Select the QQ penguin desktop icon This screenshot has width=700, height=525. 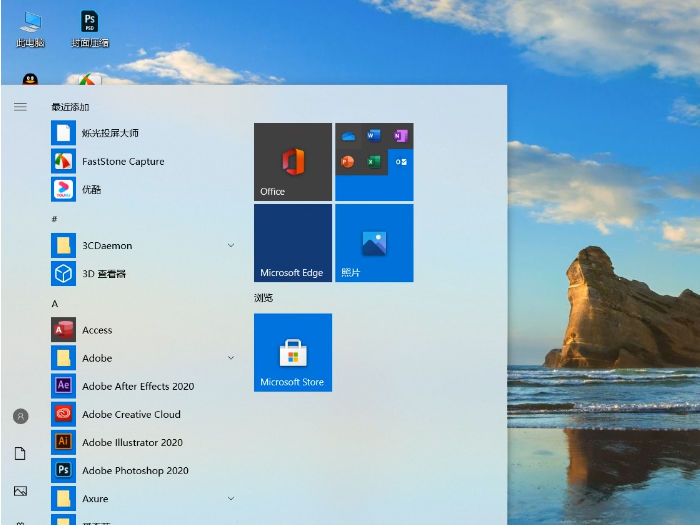30,79
